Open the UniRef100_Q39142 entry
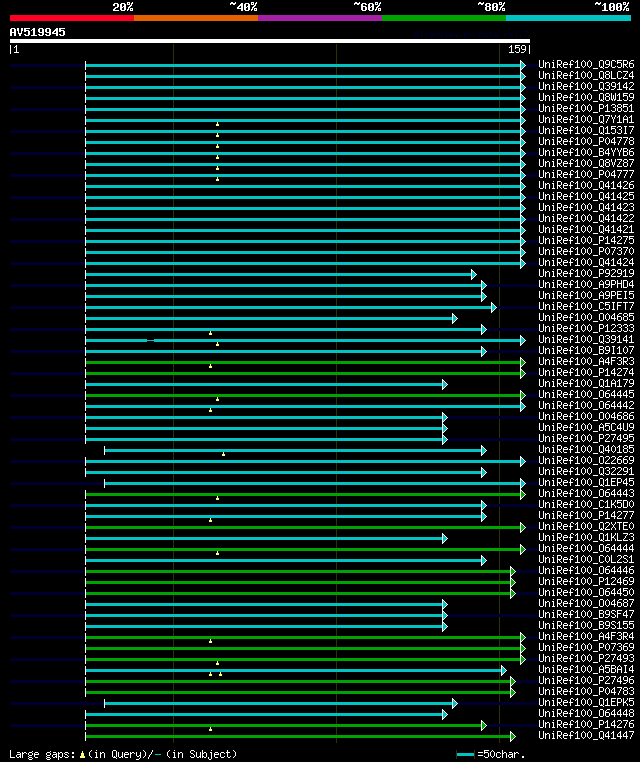 tap(586, 86)
